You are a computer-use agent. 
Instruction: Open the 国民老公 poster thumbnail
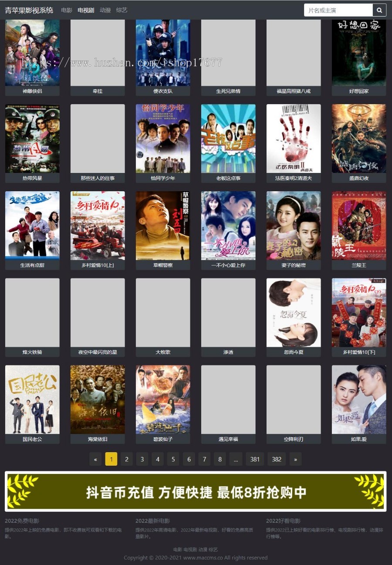tap(32, 399)
